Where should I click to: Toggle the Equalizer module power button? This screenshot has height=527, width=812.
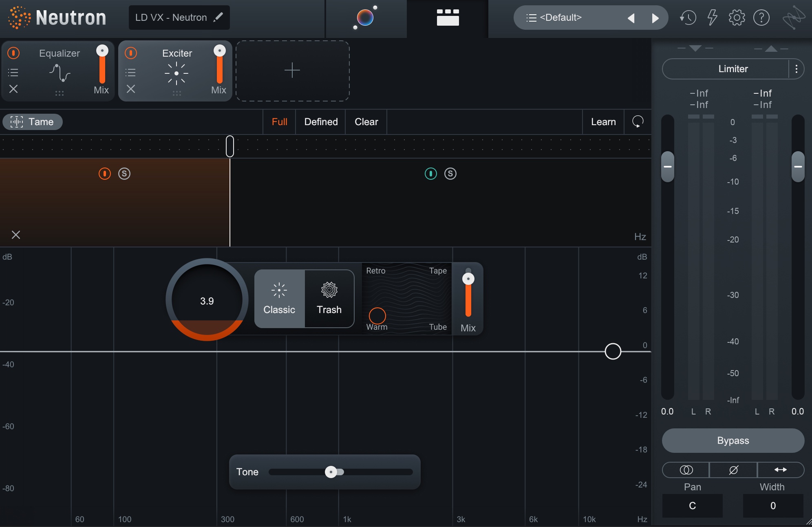[x=13, y=53]
